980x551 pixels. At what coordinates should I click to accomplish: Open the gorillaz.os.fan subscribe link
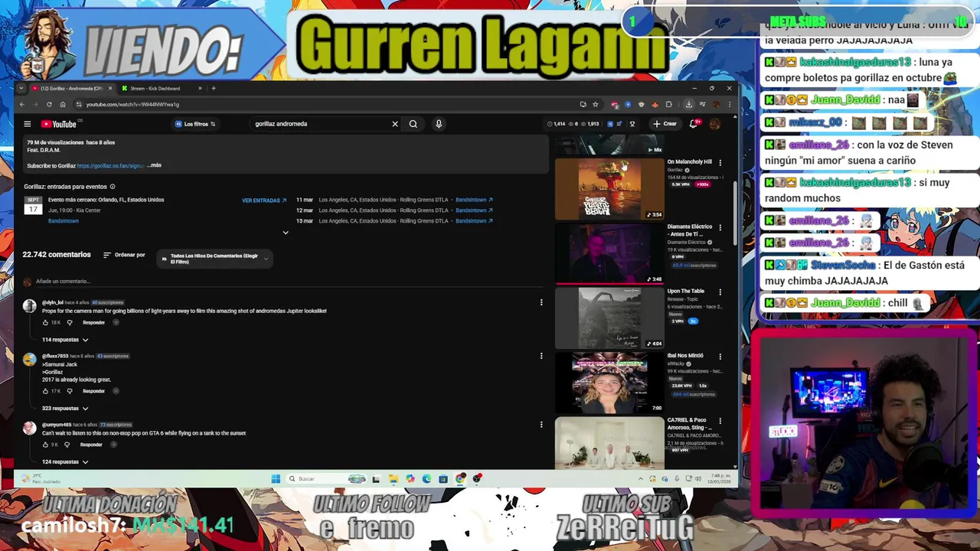110,165
